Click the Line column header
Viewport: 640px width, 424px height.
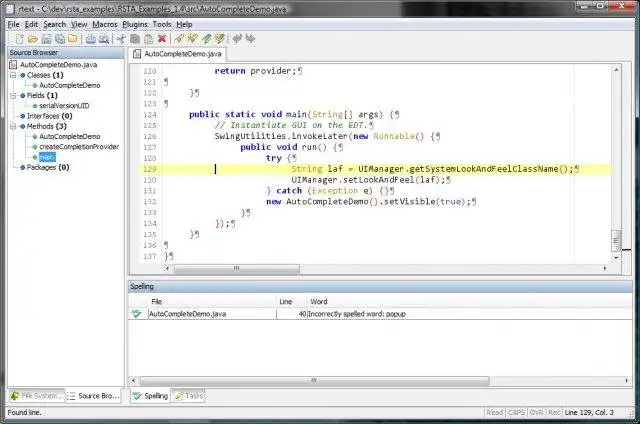click(286, 302)
